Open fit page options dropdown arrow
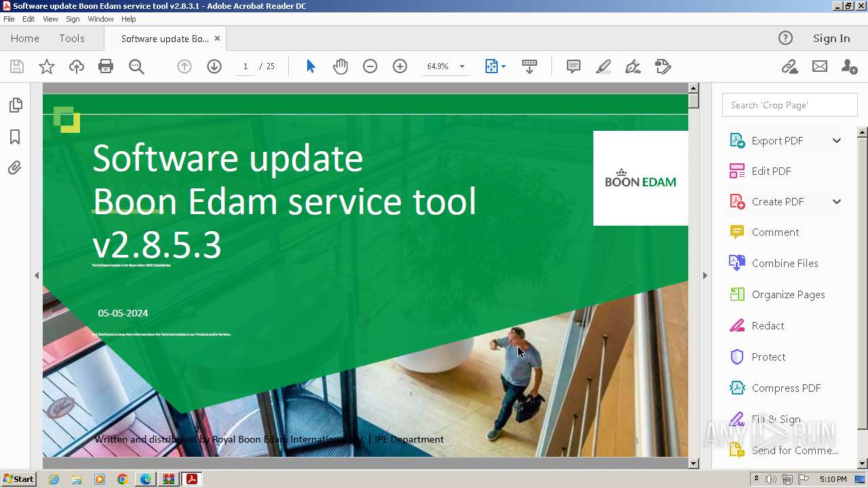The height and width of the screenshot is (488, 868). [503, 66]
